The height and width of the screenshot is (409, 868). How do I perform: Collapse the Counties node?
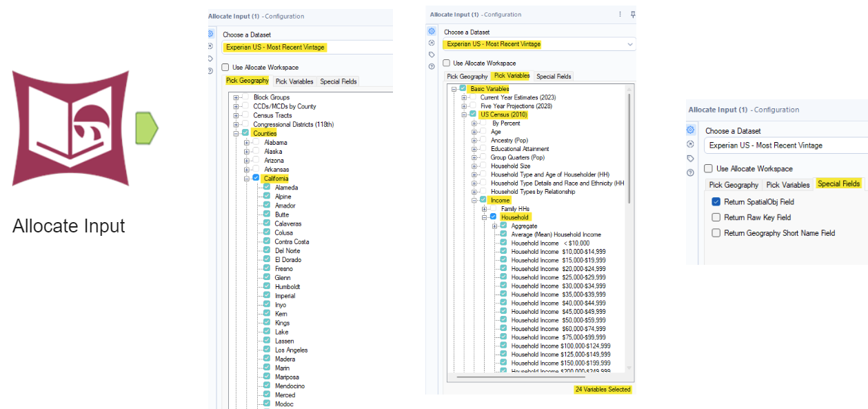coord(236,133)
